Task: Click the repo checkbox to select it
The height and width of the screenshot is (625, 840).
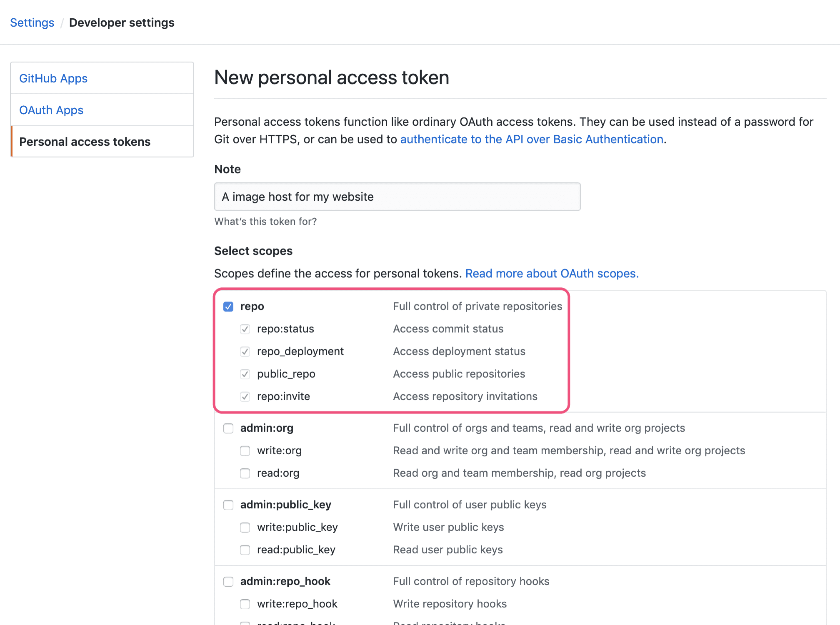Action: 228,305
